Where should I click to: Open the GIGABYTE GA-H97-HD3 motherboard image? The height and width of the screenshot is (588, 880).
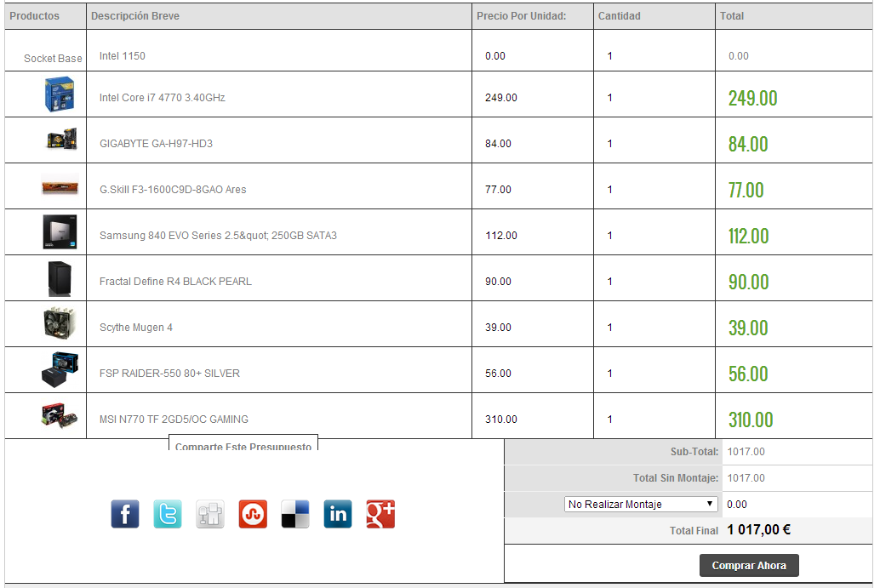pos(62,140)
